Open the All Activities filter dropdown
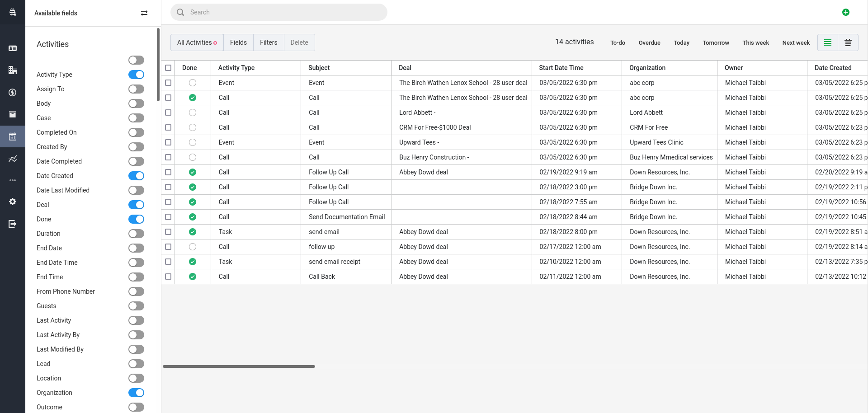 click(x=196, y=42)
